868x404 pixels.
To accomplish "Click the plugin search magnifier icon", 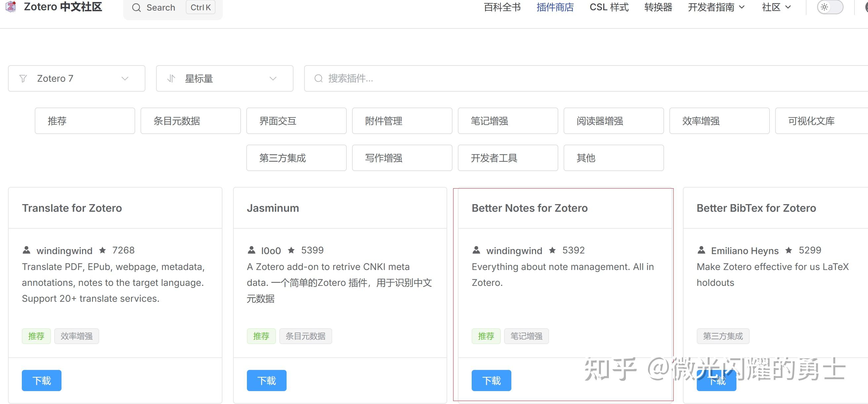I will 318,78.
